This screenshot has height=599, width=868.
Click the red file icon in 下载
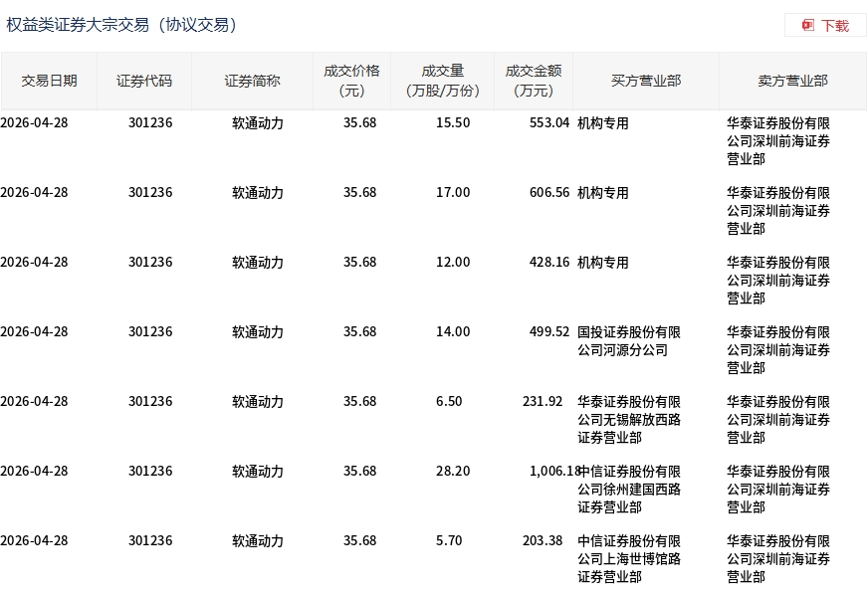point(808,26)
